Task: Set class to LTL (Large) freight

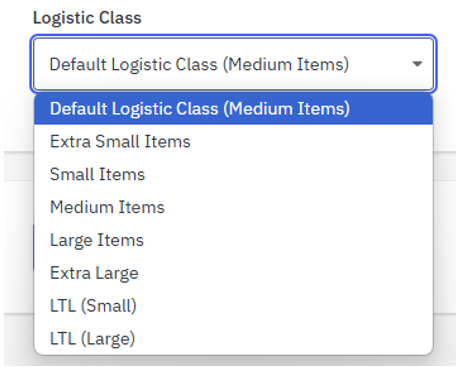Action: [233, 338]
